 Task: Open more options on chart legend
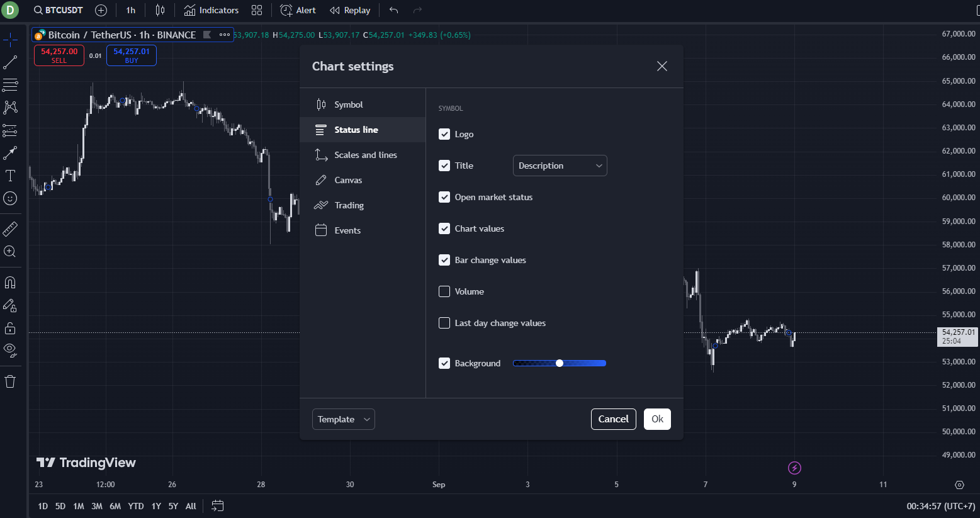224,35
